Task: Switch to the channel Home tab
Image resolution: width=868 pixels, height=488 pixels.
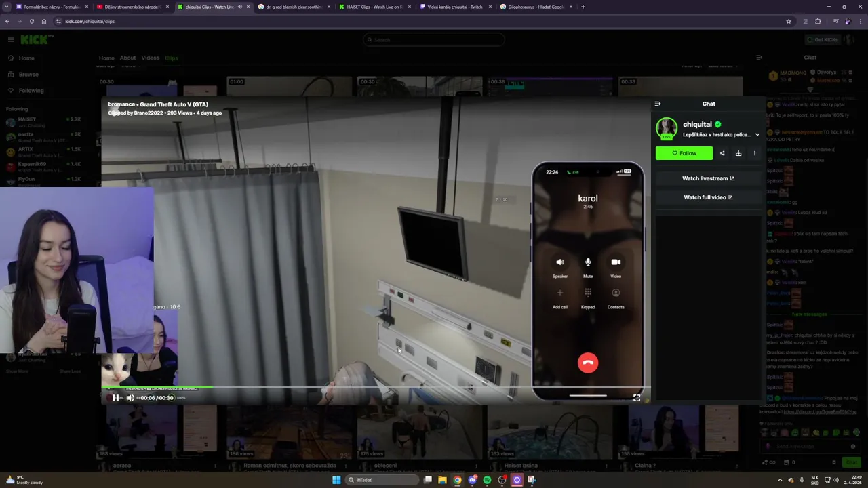Action: coord(106,58)
